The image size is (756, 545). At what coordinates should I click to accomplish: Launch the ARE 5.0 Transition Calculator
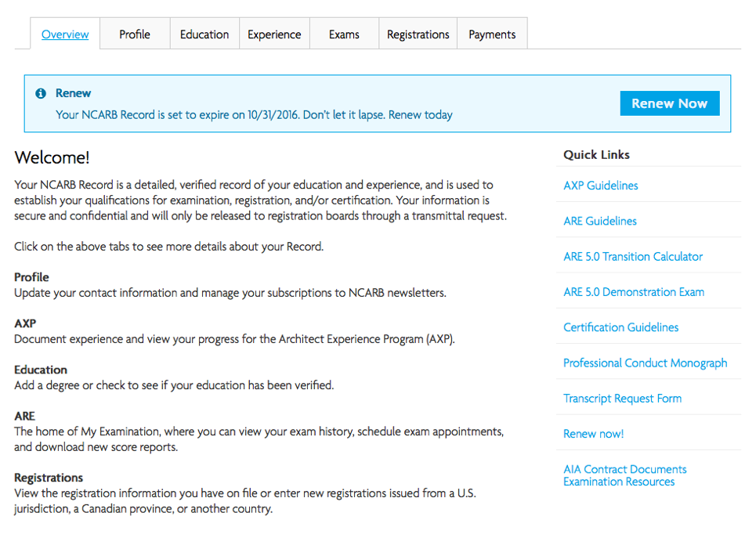(632, 256)
